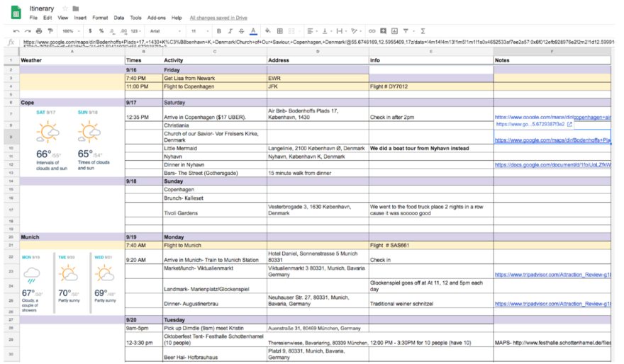This screenshot has height=364, width=624.
Task: Toggle bold formatting
Action: [218, 31]
